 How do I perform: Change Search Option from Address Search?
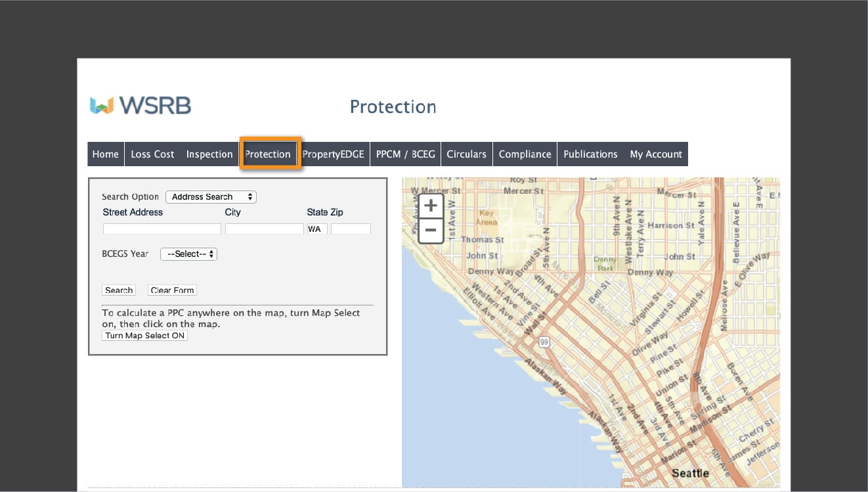(210, 196)
